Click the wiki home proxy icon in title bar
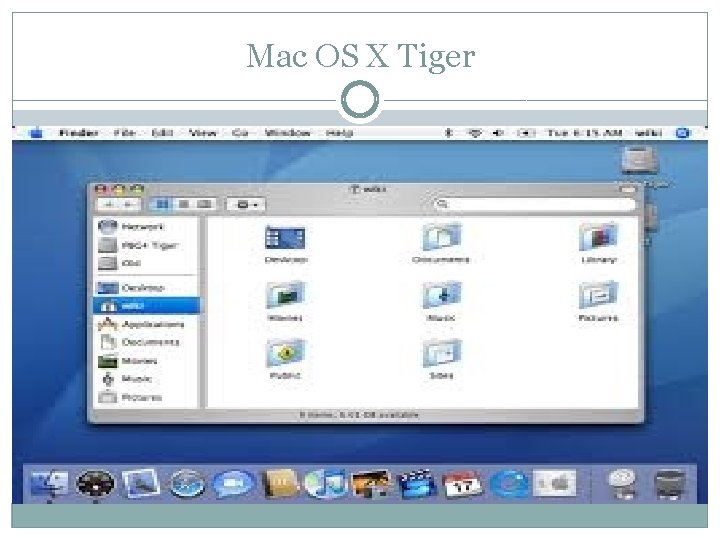 (354, 189)
